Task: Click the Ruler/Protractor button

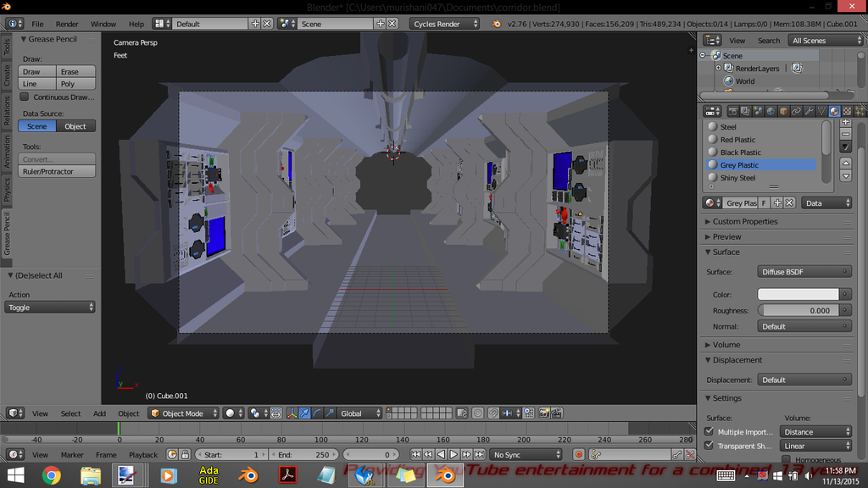Action: tap(57, 171)
